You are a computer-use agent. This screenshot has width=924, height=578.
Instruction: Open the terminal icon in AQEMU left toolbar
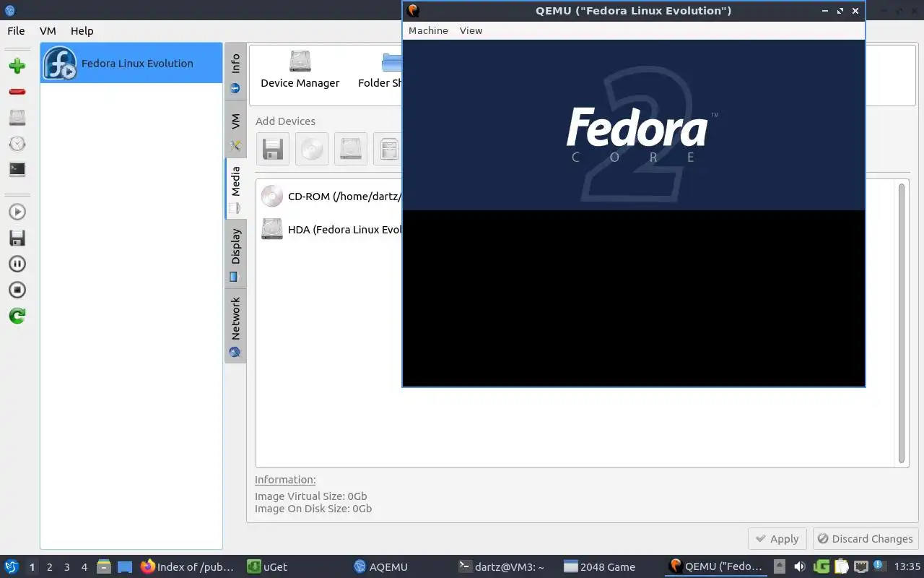(17, 170)
